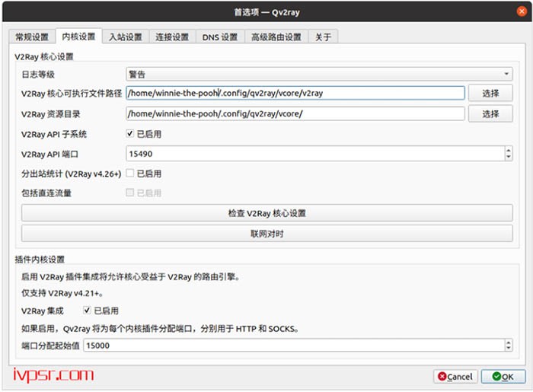Toggle the V2Ray API 子系统 checkbox

130,134
